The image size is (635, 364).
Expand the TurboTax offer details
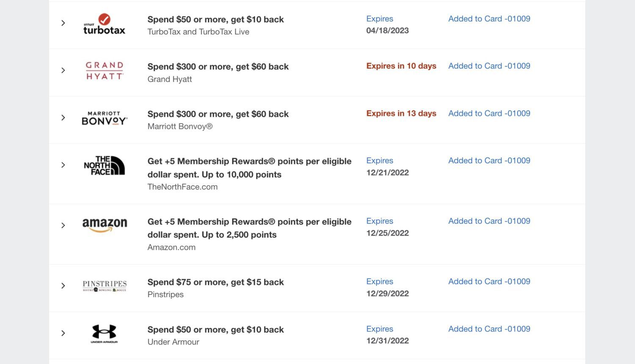[x=63, y=23]
